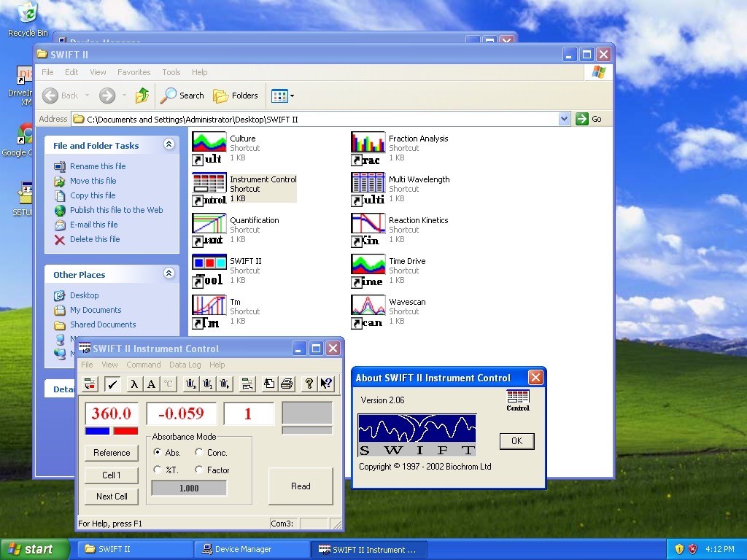Choose the %T. radio button
Image resolution: width=747 pixels, height=560 pixels.
point(158,470)
